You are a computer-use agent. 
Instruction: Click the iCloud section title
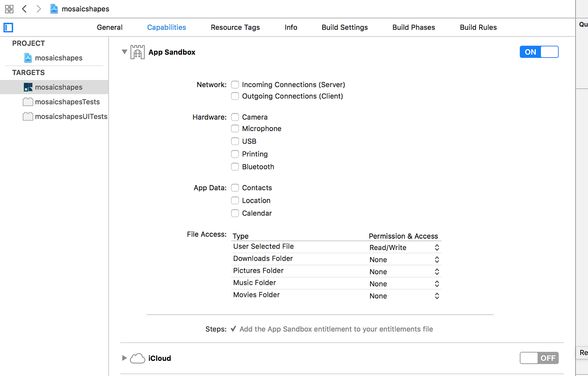159,358
